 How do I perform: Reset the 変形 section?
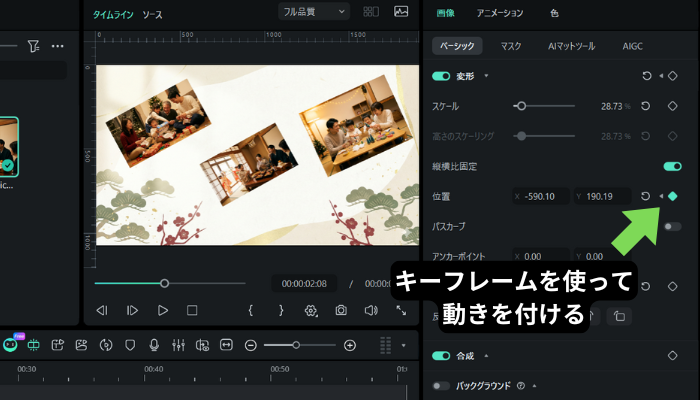[x=646, y=76]
